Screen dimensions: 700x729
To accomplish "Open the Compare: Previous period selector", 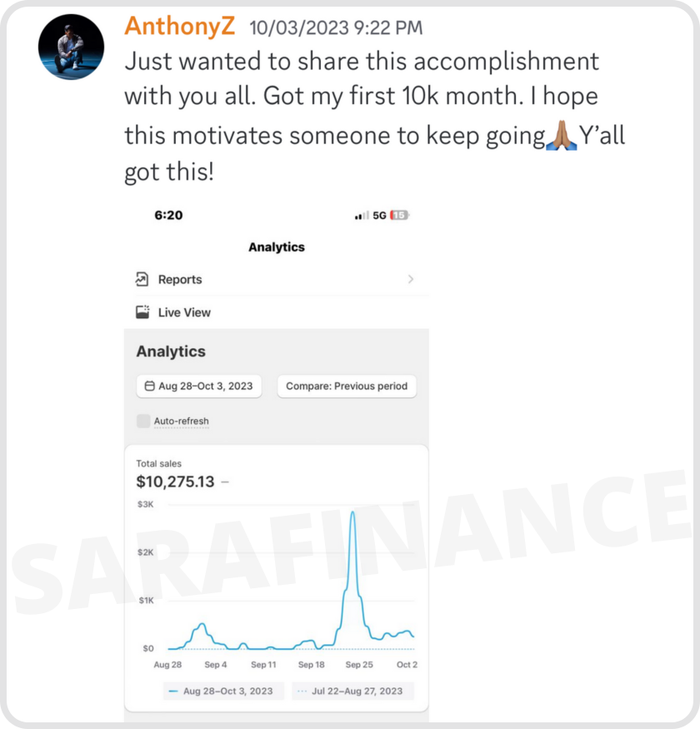I will [x=347, y=387].
